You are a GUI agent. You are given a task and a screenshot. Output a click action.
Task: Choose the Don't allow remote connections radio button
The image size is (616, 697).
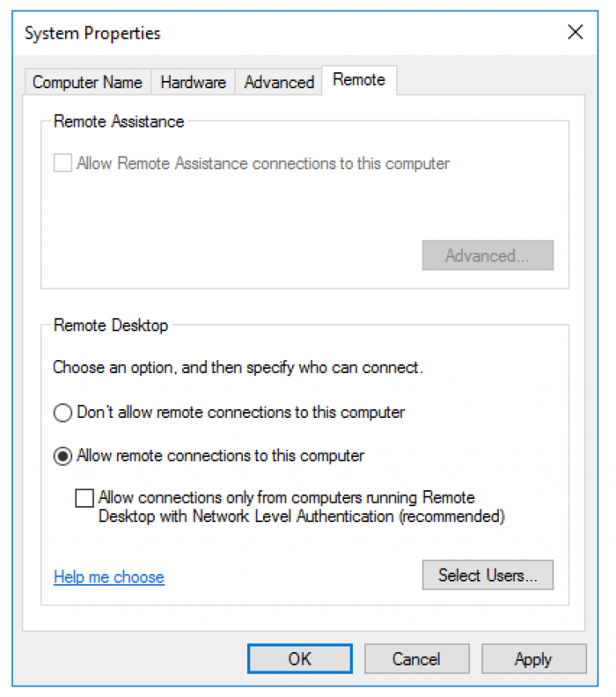click(x=63, y=413)
